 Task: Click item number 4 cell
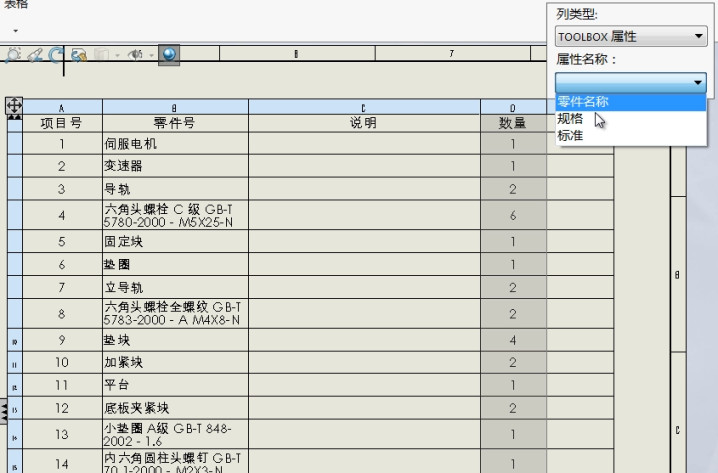click(x=62, y=215)
